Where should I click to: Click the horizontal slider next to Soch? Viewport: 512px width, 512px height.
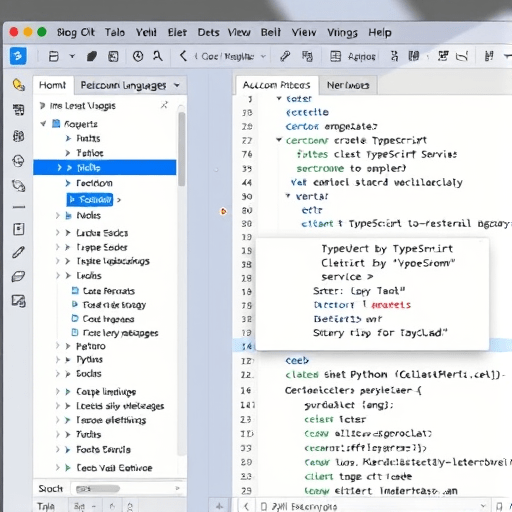point(98,489)
